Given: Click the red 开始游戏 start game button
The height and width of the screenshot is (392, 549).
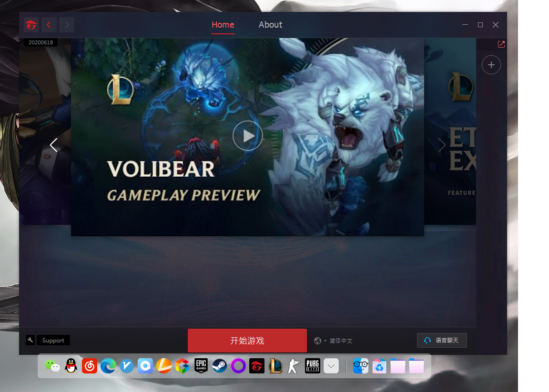Looking at the screenshot, I should [x=247, y=341].
